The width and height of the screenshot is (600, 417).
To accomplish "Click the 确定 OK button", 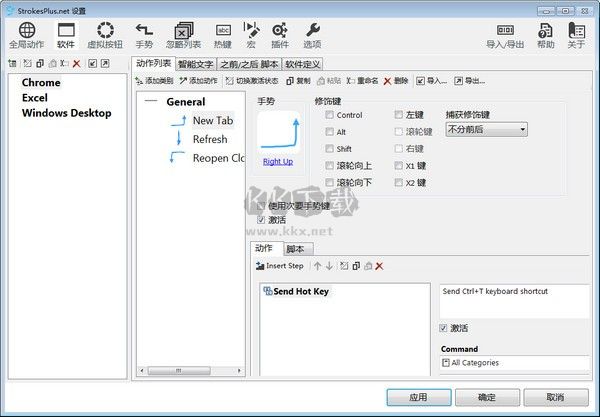I will click(x=487, y=397).
